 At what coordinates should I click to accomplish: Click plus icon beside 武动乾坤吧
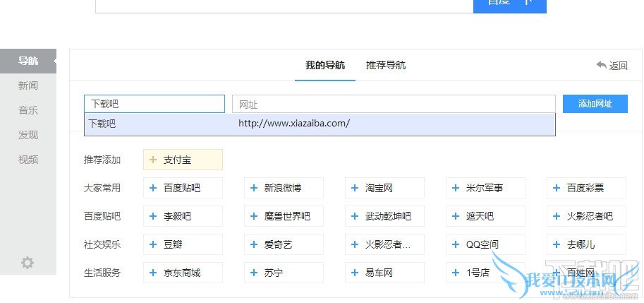click(356, 216)
